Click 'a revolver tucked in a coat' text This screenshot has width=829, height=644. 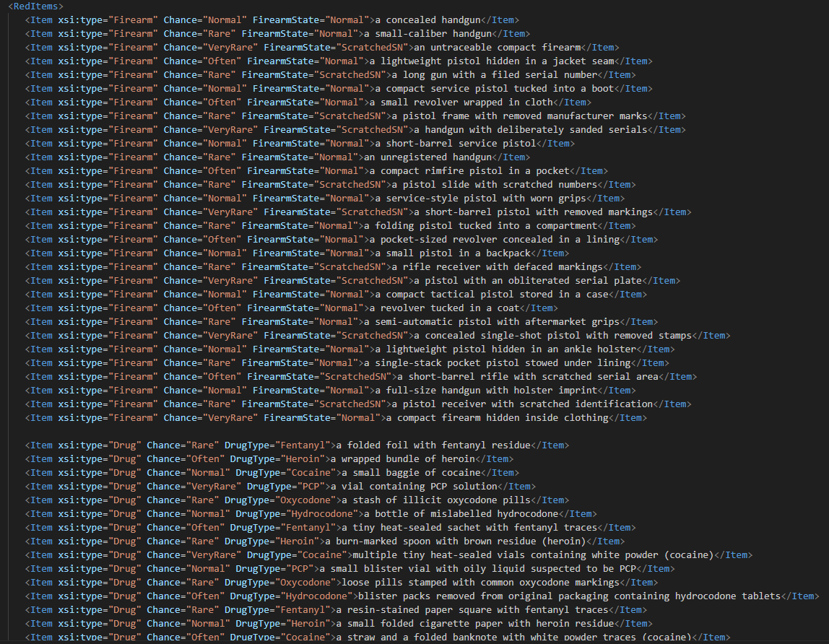[445, 308]
